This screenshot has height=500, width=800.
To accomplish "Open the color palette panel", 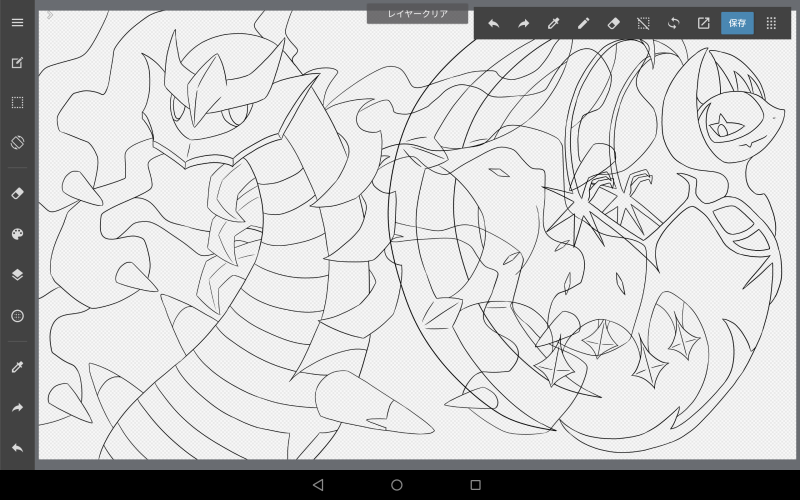I will point(17,234).
